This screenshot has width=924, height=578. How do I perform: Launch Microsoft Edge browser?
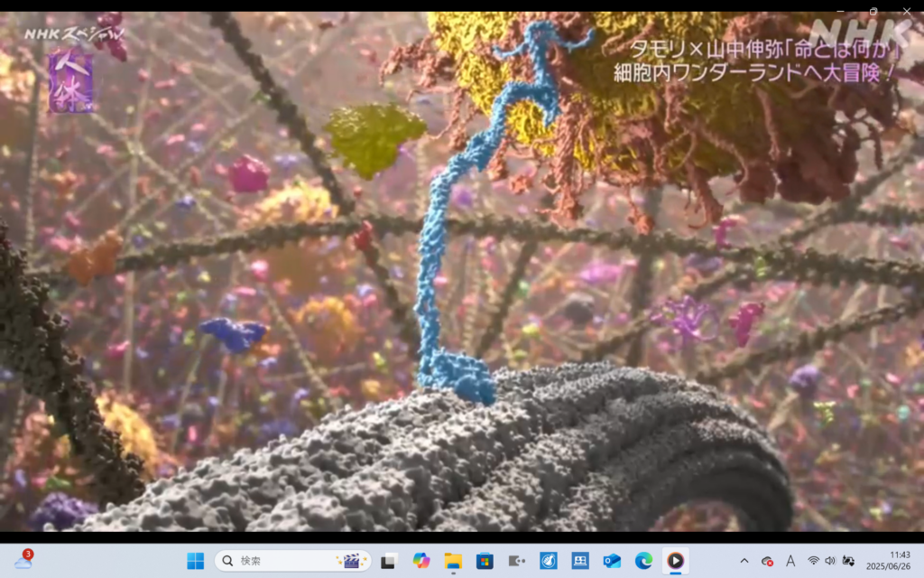pyautogui.click(x=643, y=561)
